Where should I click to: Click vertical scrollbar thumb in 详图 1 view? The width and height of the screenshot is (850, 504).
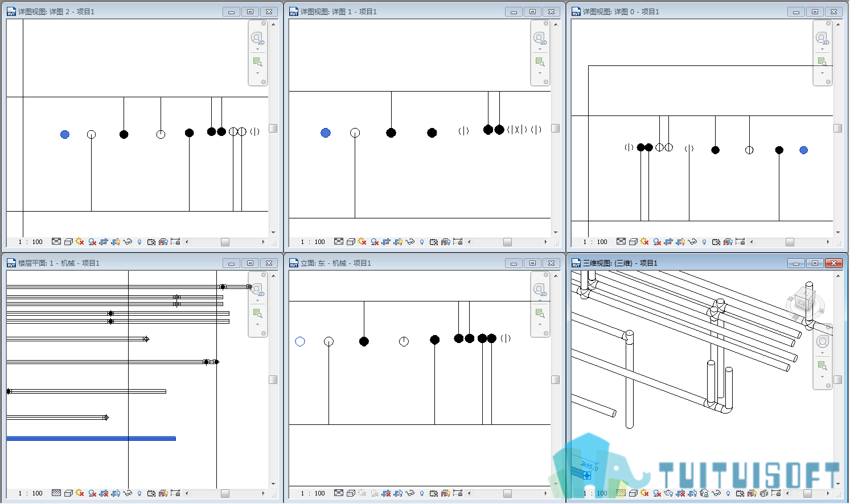click(x=555, y=129)
